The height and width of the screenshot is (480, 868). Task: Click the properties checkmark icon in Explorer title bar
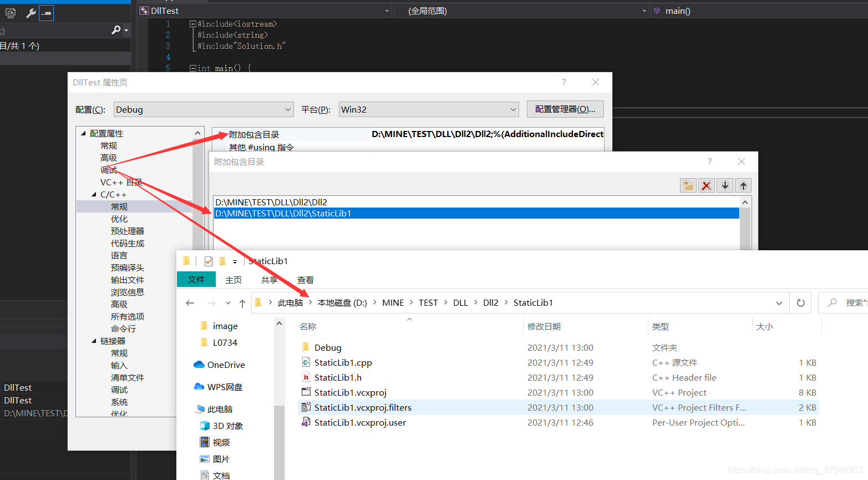click(x=209, y=261)
